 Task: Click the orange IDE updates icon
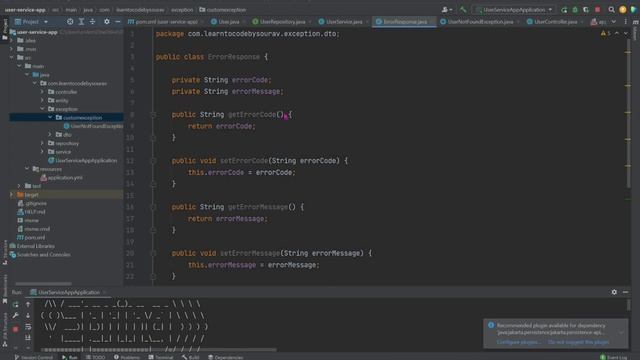pyautogui.click(x=622, y=9)
